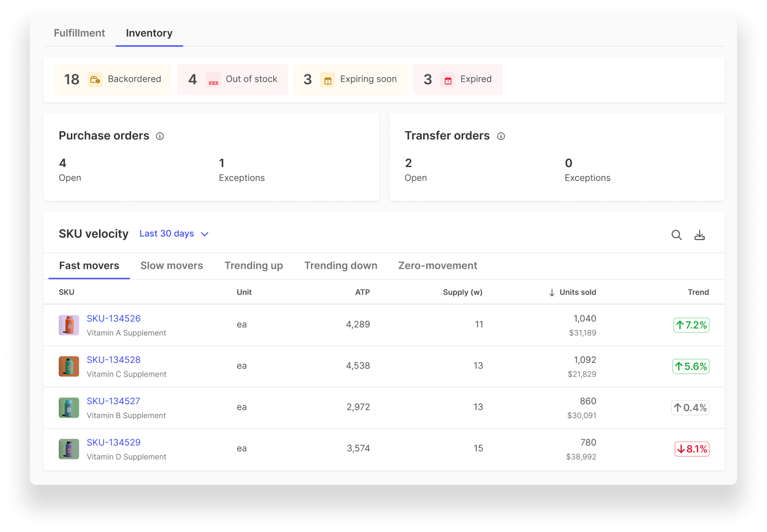Click the Expiring soon calendar icon
Viewport: 767px width, 532px height.
(x=327, y=79)
